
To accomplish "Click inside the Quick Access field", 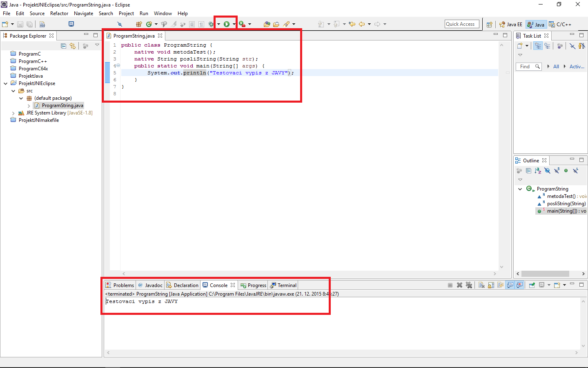I will pyautogui.click(x=461, y=24).
